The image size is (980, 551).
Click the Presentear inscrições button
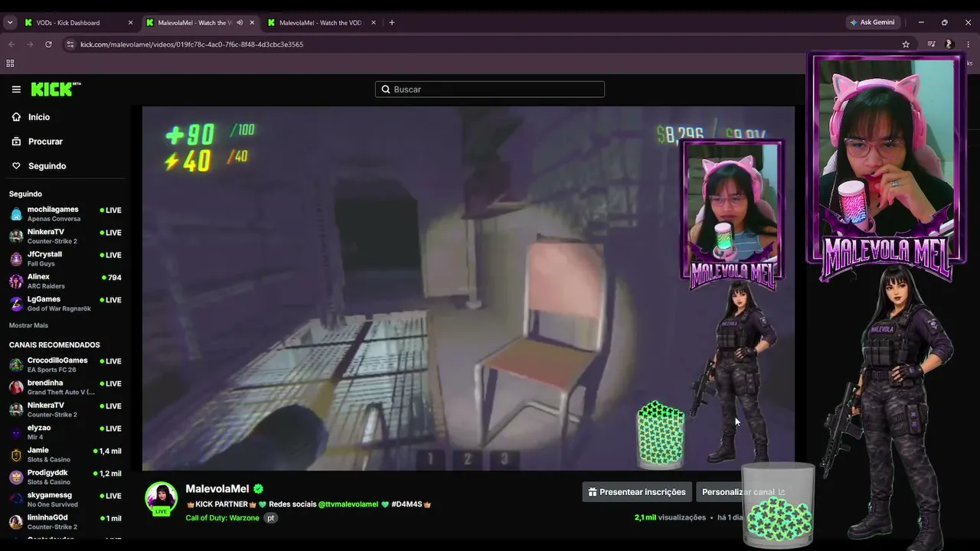point(637,492)
